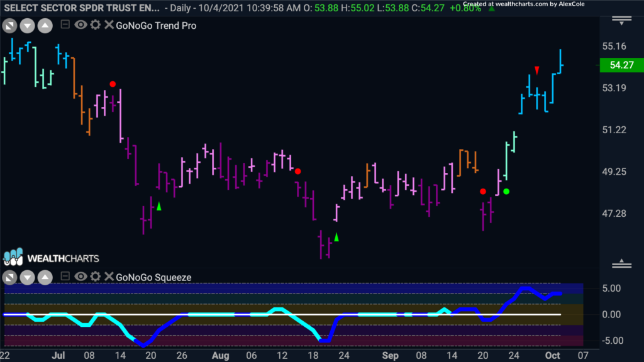Click the WealthCharts logo
This screenshot has height=362, width=644.
[52, 257]
